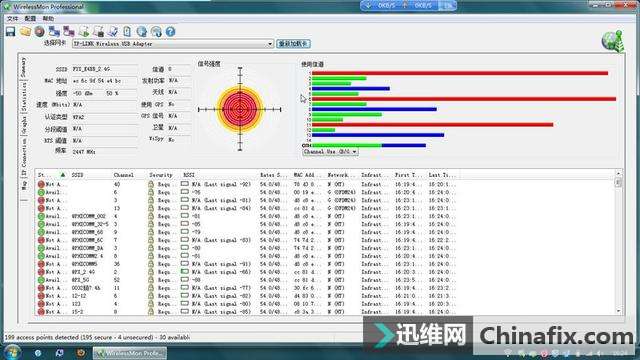Click the globe tower logo at top right

click(613, 41)
